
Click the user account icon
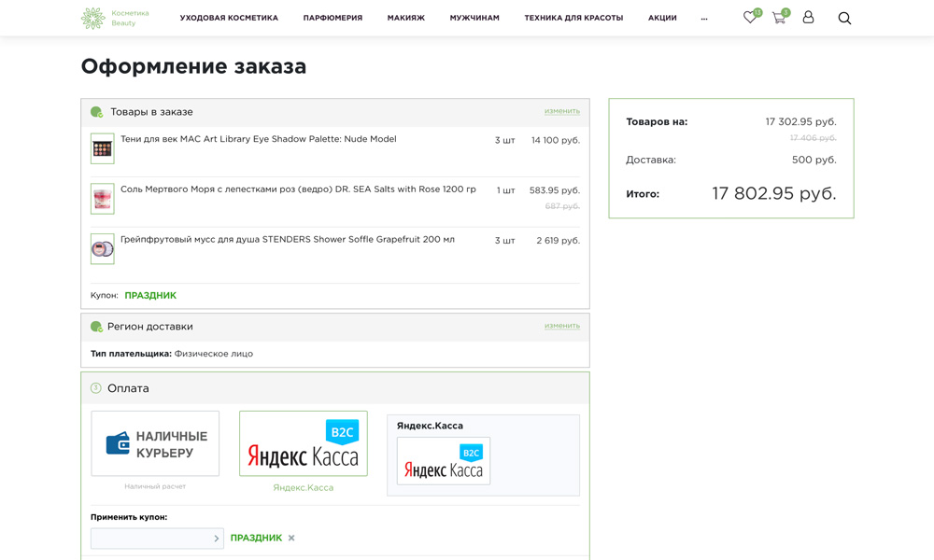[x=808, y=18]
